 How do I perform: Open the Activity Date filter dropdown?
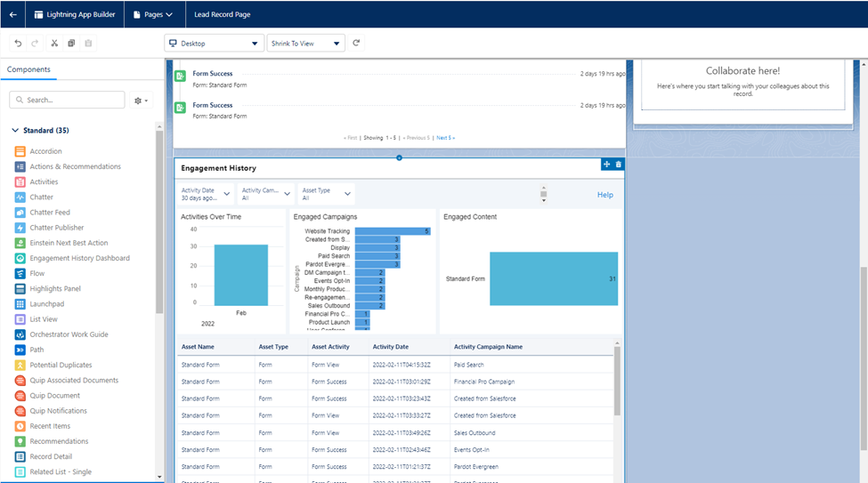point(206,194)
